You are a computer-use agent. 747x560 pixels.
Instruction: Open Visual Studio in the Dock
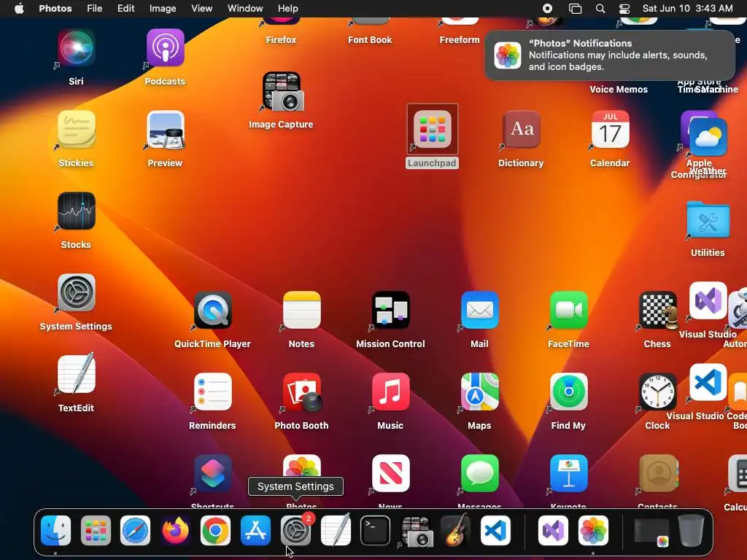click(553, 531)
